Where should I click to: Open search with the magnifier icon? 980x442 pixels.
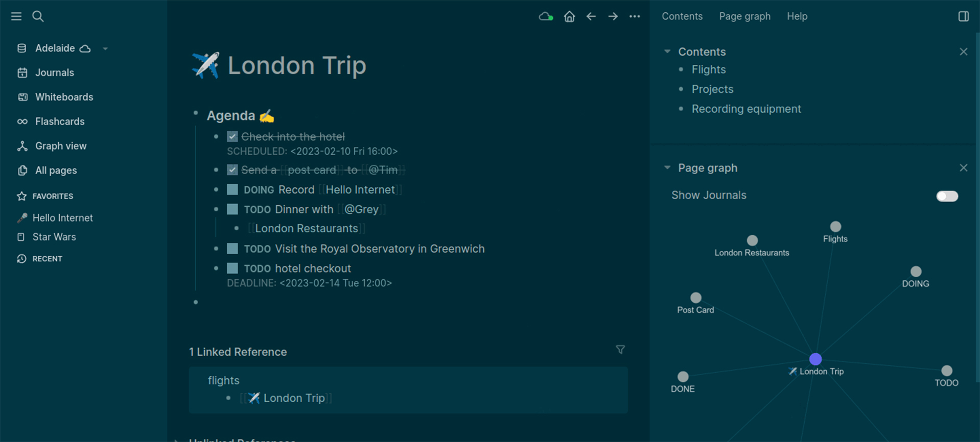(x=38, y=16)
